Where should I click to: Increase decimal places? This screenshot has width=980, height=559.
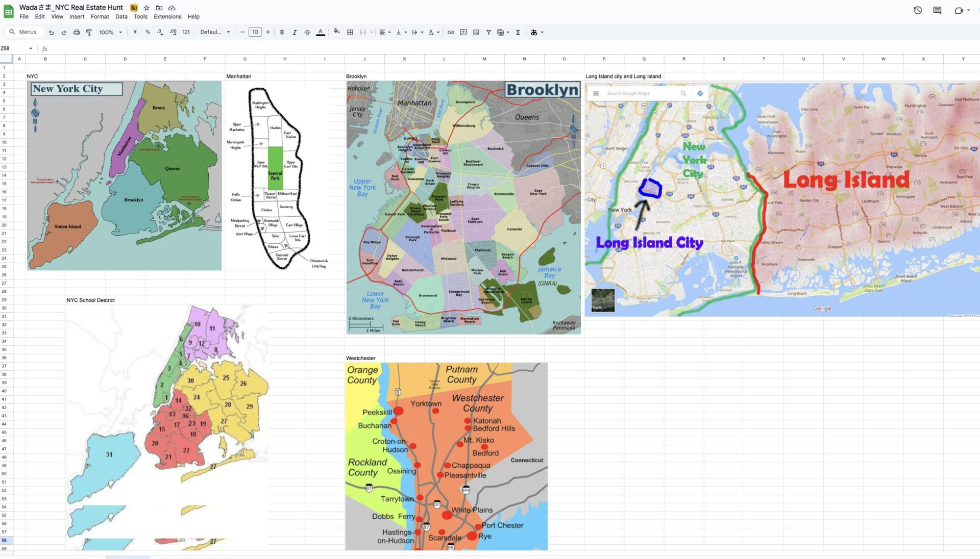pos(173,32)
